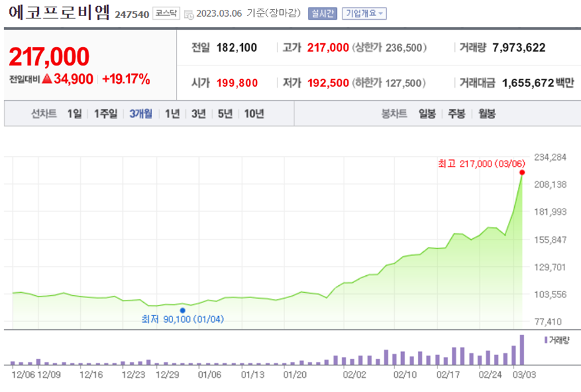
Task: Click the 거래량 value 7,973,622
Action: (519, 48)
